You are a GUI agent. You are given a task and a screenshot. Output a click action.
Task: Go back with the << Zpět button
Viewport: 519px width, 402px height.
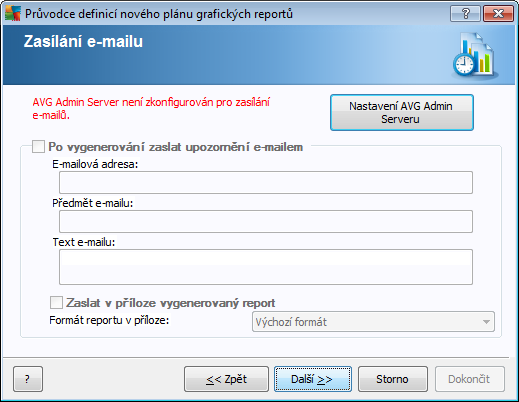[x=226, y=379]
